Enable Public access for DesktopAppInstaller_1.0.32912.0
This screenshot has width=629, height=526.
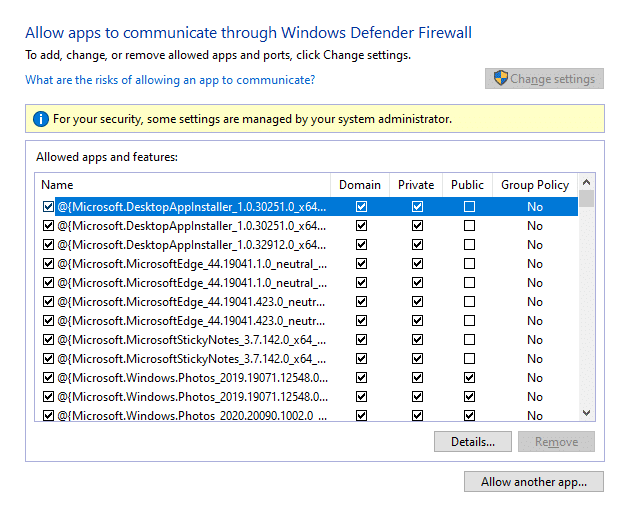point(469,245)
